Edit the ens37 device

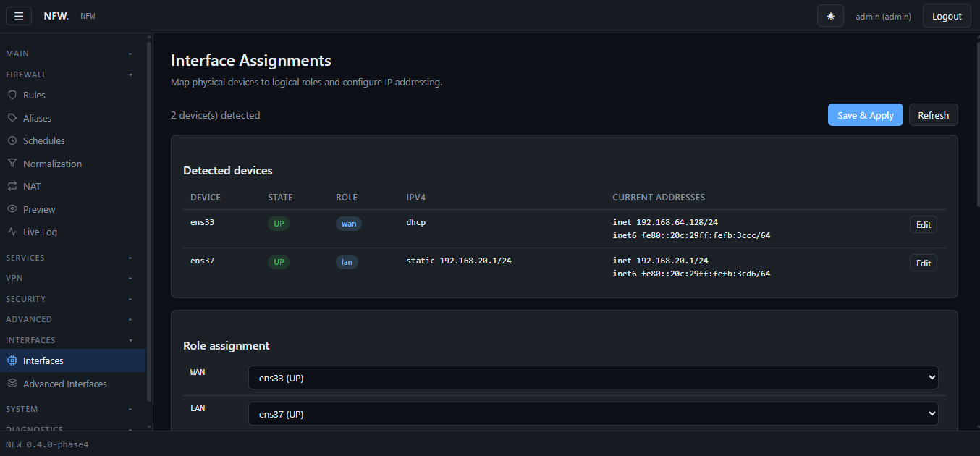click(x=923, y=263)
